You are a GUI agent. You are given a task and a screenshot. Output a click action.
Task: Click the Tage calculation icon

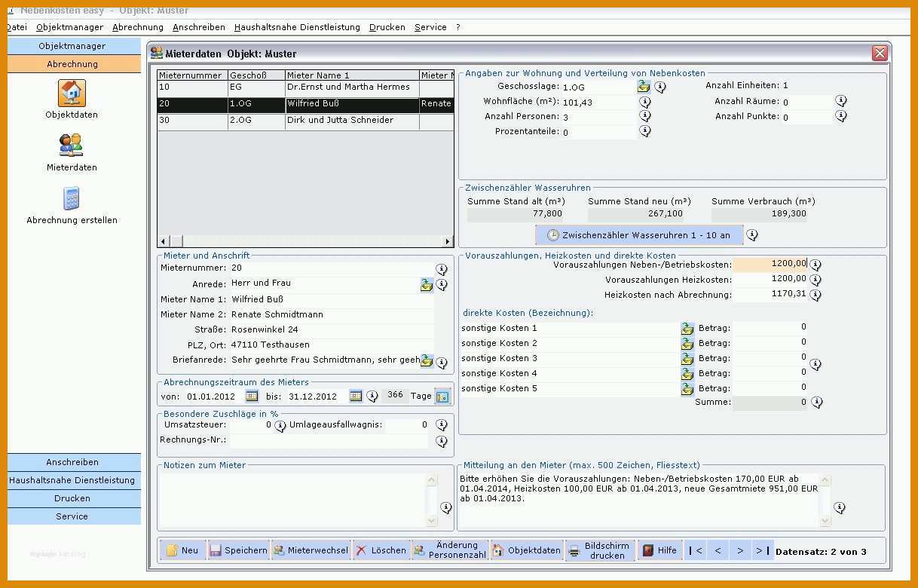click(442, 397)
